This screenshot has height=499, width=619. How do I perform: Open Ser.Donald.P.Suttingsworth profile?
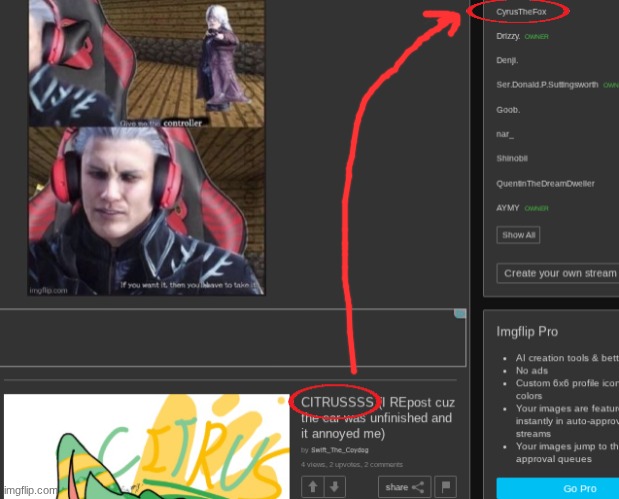click(x=547, y=85)
